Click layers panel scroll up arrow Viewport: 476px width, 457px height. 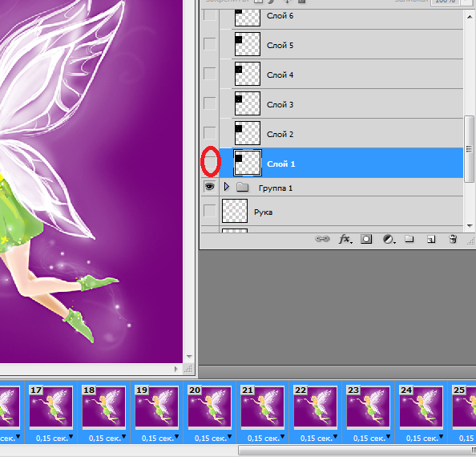coord(470,17)
